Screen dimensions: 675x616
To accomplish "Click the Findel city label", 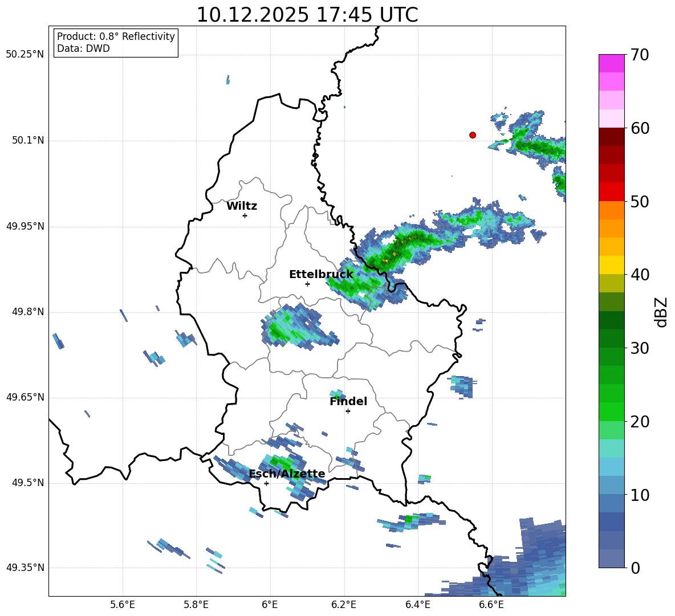I will pos(348,401).
